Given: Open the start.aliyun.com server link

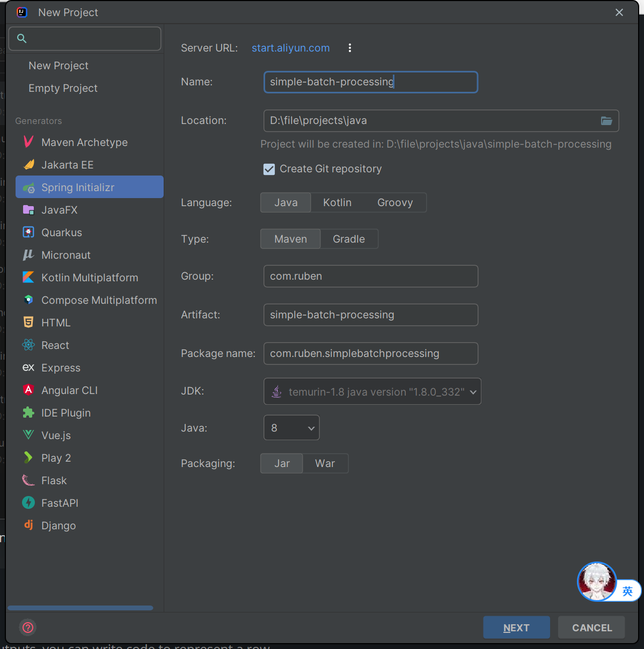Looking at the screenshot, I should 290,48.
